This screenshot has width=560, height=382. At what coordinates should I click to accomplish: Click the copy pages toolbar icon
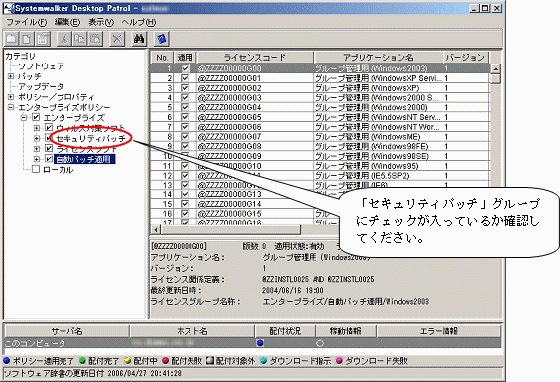pos(80,39)
